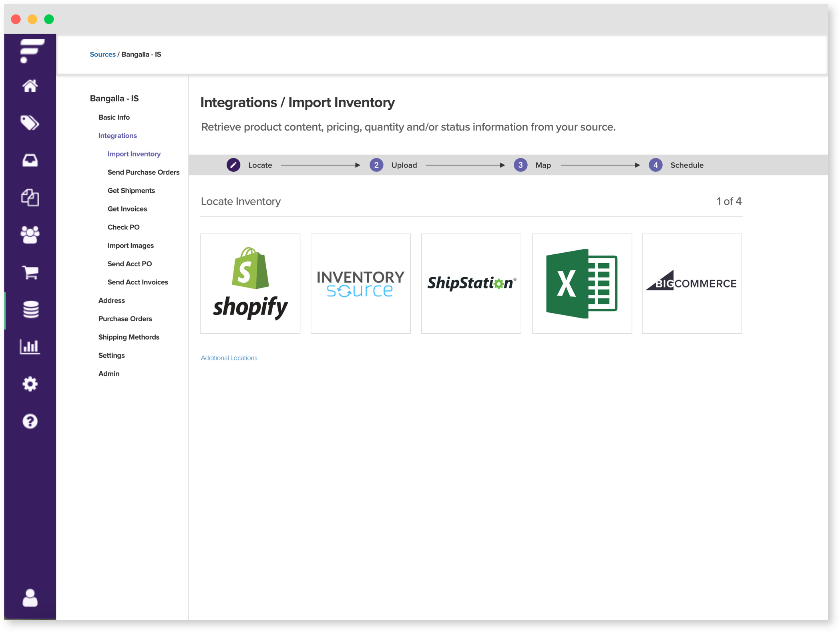Viewport: 840px width, 632px height.
Task: Click the user profile icon at bottom
Action: click(x=30, y=598)
